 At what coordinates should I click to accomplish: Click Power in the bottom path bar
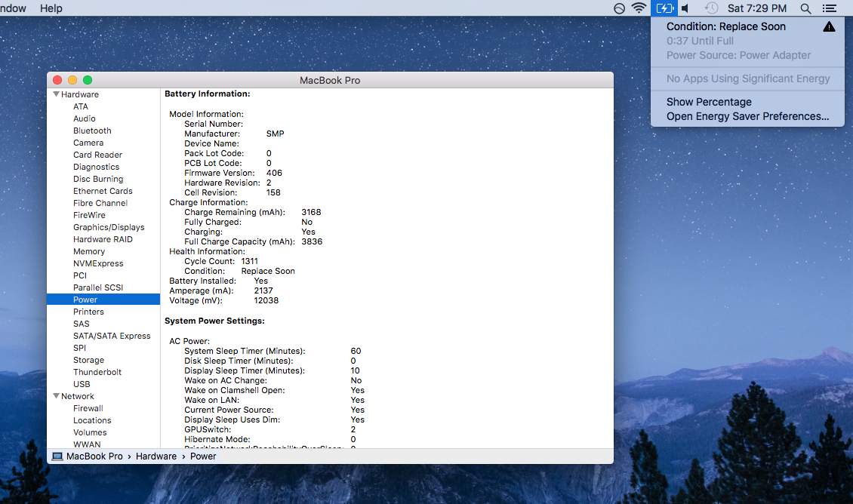pyautogui.click(x=203, y=456)
